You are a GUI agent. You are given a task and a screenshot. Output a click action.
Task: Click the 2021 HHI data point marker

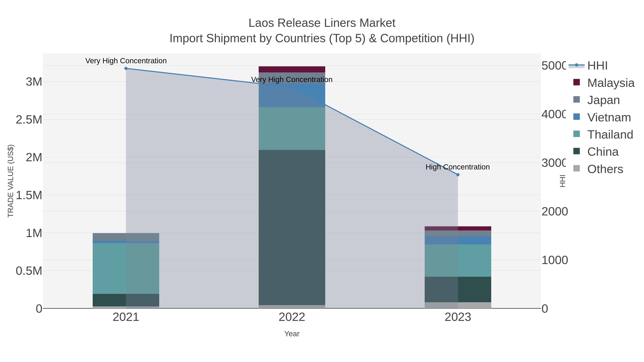pos(126,68)
